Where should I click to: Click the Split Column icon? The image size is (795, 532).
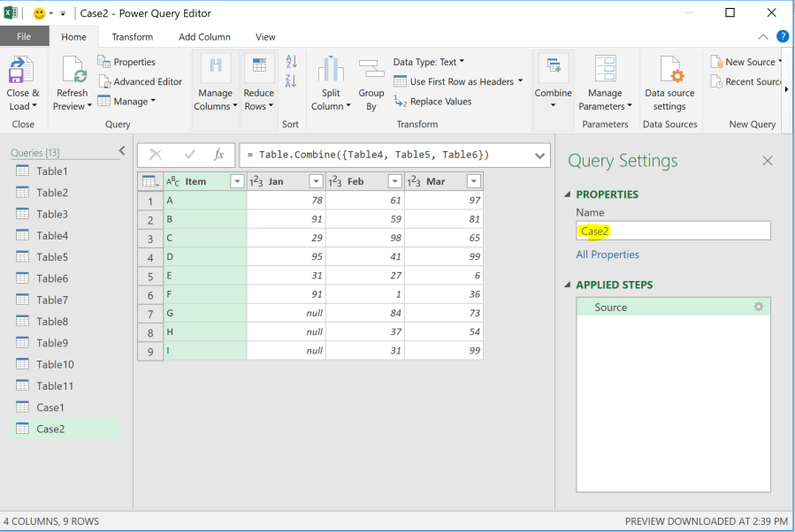331,70
